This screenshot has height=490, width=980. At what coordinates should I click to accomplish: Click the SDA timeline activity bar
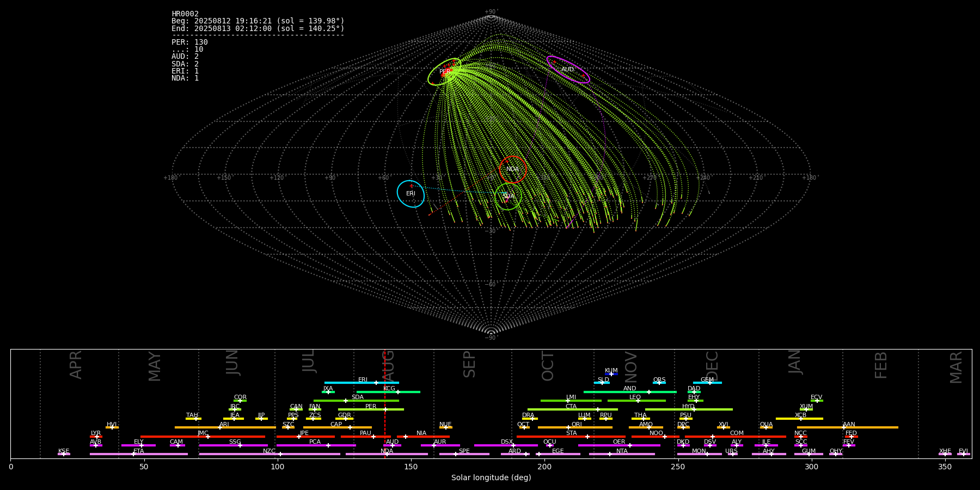coord(356,401)
